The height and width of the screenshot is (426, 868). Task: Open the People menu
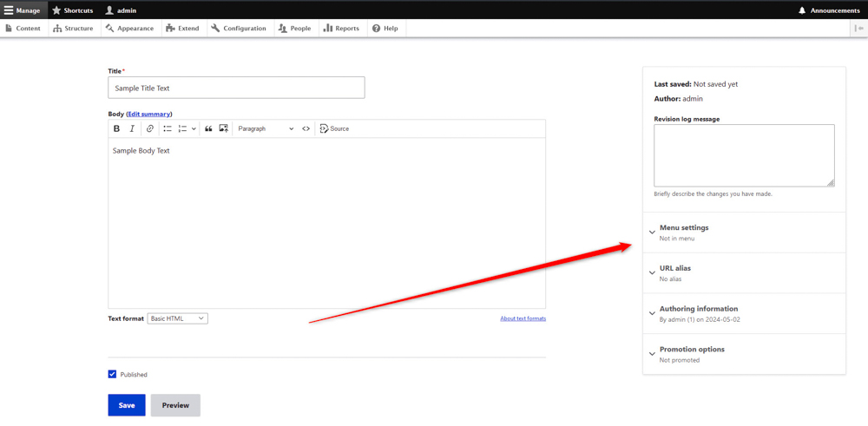pos(295,29)
